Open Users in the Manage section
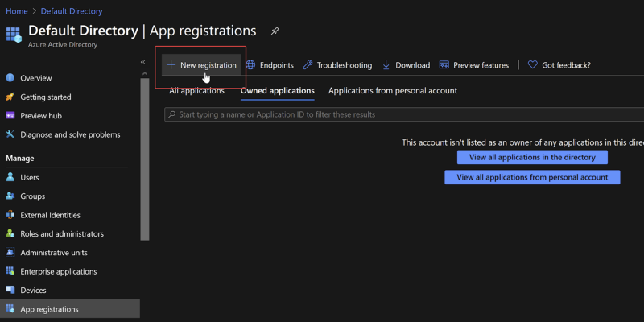This screenshot has width=644, height=322. (x=30, y=177)
